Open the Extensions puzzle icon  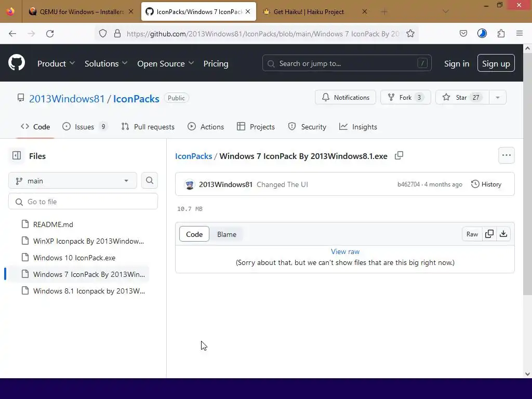point(501,34)
